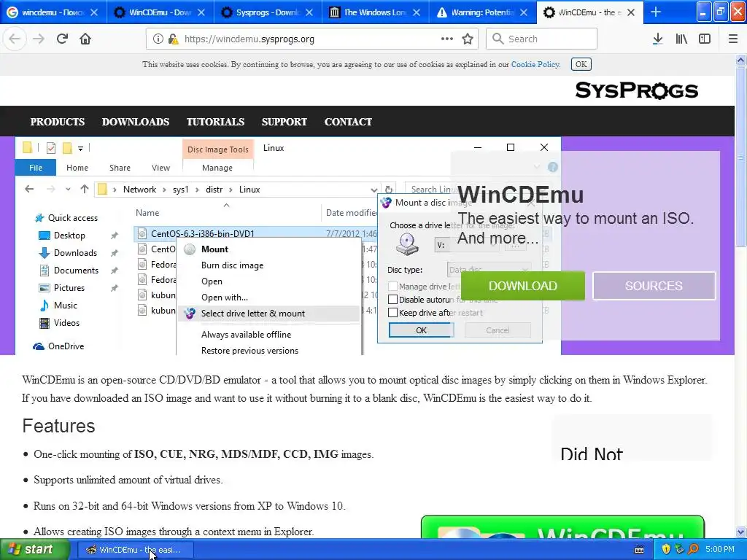The width and height of the screenshot is (747, 560).
Task: Toggle the Firefox sidebar icon
Action: click(705, 39)
